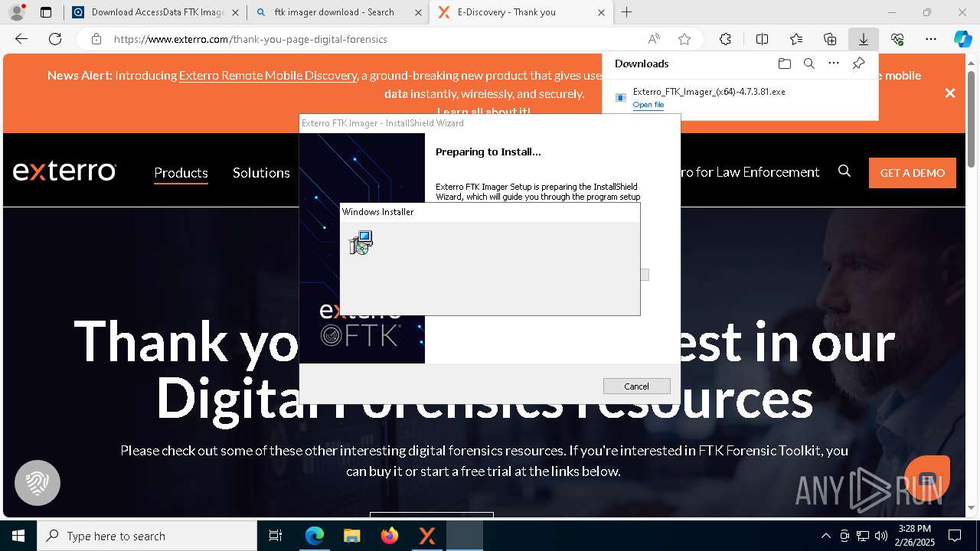Close the ftk imager download Search tab
This screenshot has height=551, width=980.
coord(418,12)
